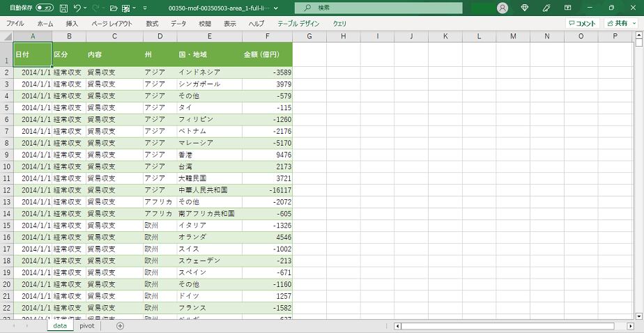Click the pen drawing mode icon
Viewport: 644px width, 333px height.
tap(546, 8)
